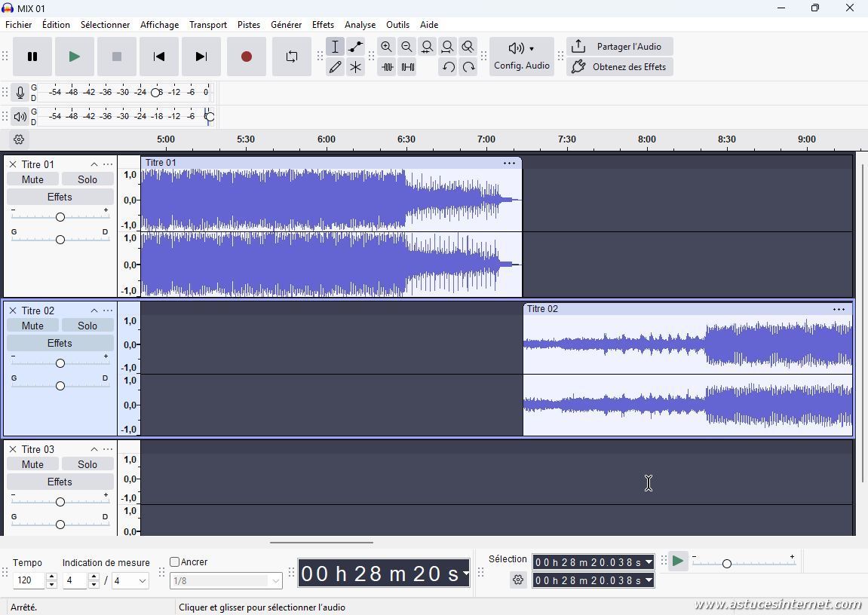Open the Config. Audio dropdown
The image size is (868, 615).
coord(521,57)
